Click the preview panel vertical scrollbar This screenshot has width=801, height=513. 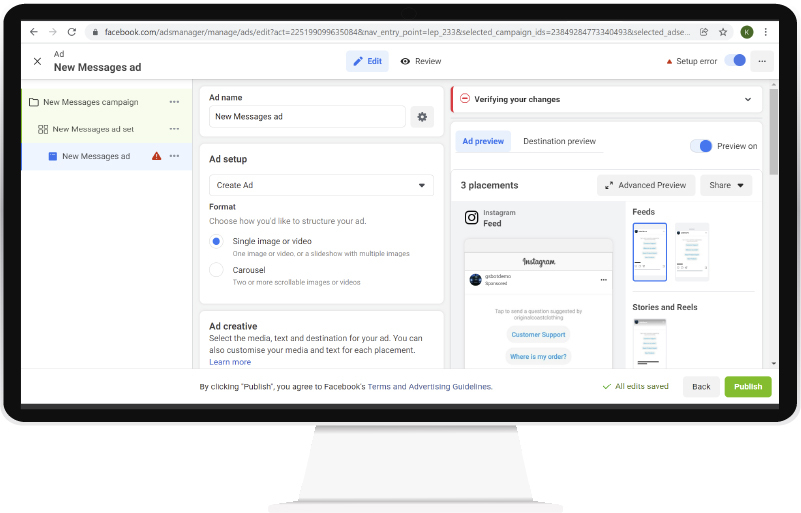pyautogui.click(x=773, y=132)
